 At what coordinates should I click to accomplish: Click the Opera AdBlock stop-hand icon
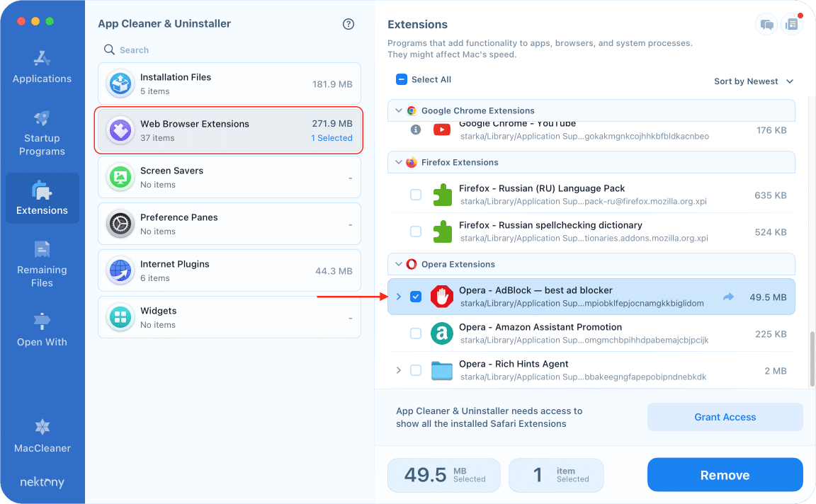click(442, 297)
